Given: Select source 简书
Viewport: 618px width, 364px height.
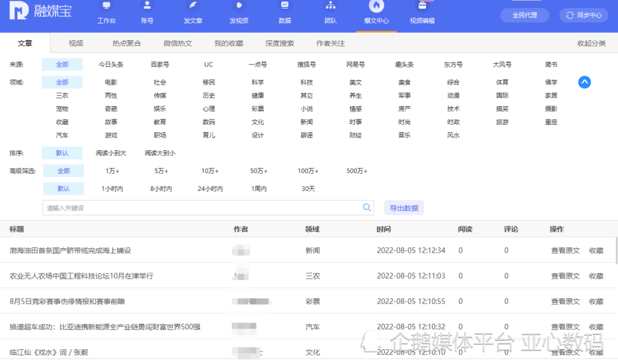Looking at the screenshot, I should (x=551, y=64).
